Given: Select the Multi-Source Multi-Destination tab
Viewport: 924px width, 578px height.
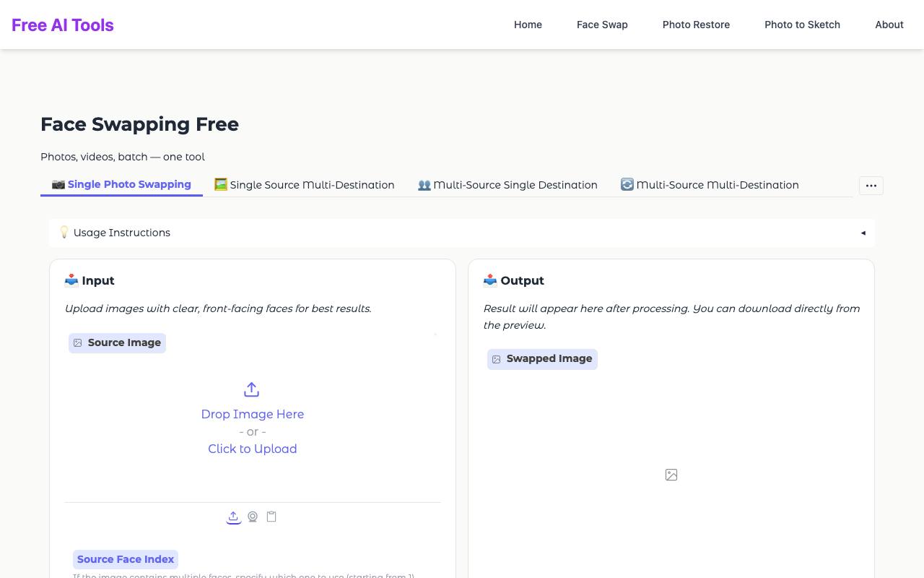Looking at the screenshot, I should tap(710, 185).
